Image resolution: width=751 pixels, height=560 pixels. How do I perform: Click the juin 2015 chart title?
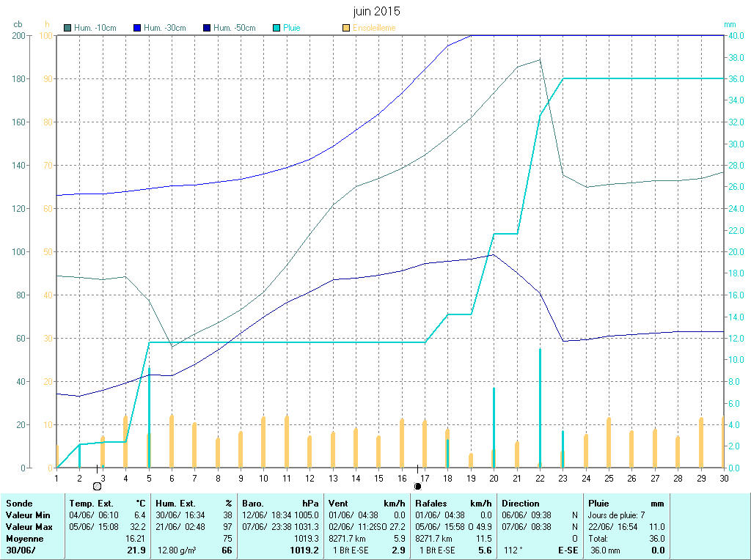pos(376,12)
